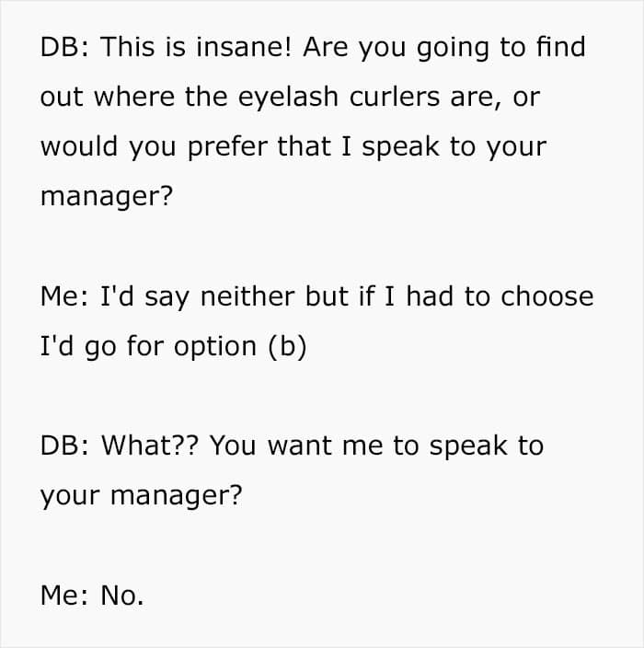Select the word "going"
The width and height of the screenshot is (644, 648).
tap(446, 48)
